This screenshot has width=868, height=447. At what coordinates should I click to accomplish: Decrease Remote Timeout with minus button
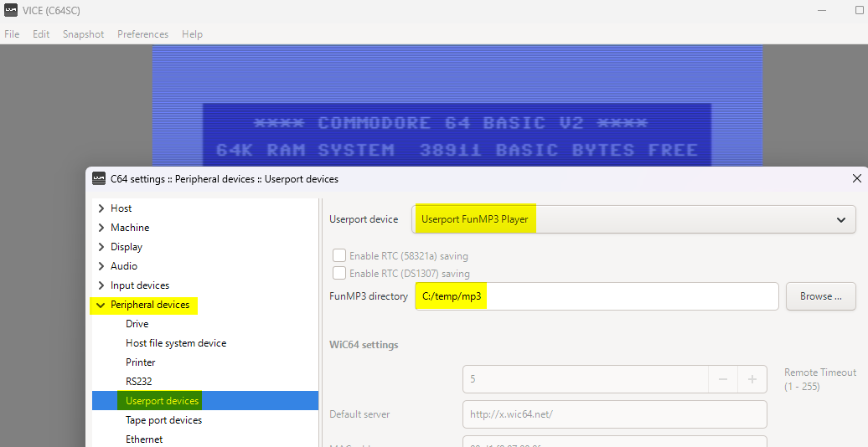click(722, 379)
